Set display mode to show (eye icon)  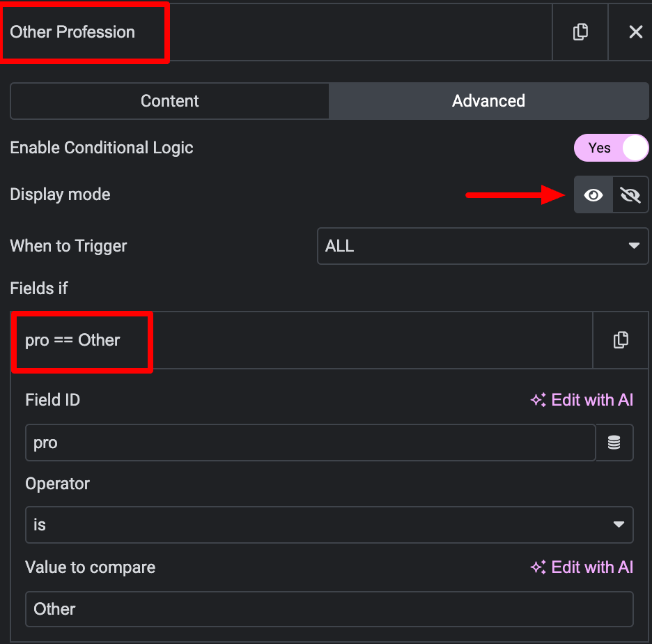click(x=593, y=194)
